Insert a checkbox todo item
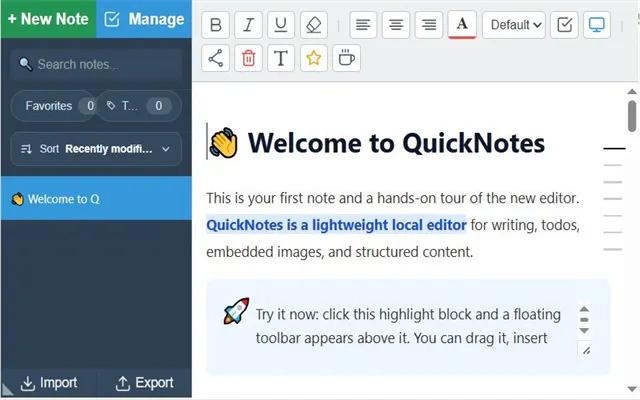Screen dimensions: 640x400 (564, 25)
